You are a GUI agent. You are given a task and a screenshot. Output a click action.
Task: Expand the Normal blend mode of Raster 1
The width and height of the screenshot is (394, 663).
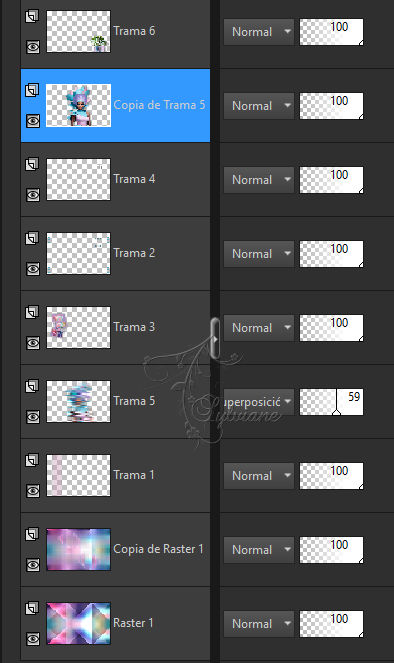click(x=259, y=624)
